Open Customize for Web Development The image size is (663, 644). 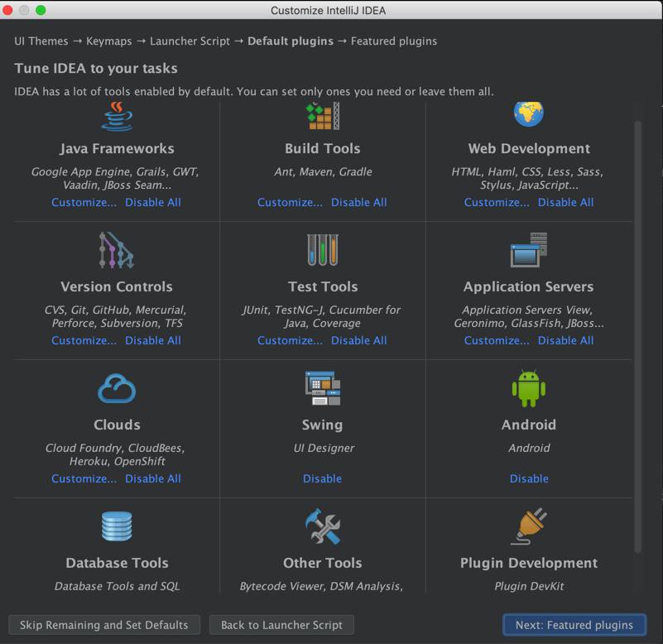pyautogui.click(x=497, y=203)
